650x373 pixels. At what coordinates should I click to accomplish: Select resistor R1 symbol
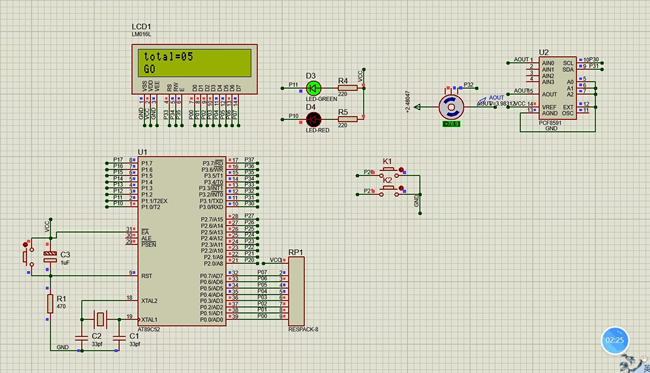(50, 303)
